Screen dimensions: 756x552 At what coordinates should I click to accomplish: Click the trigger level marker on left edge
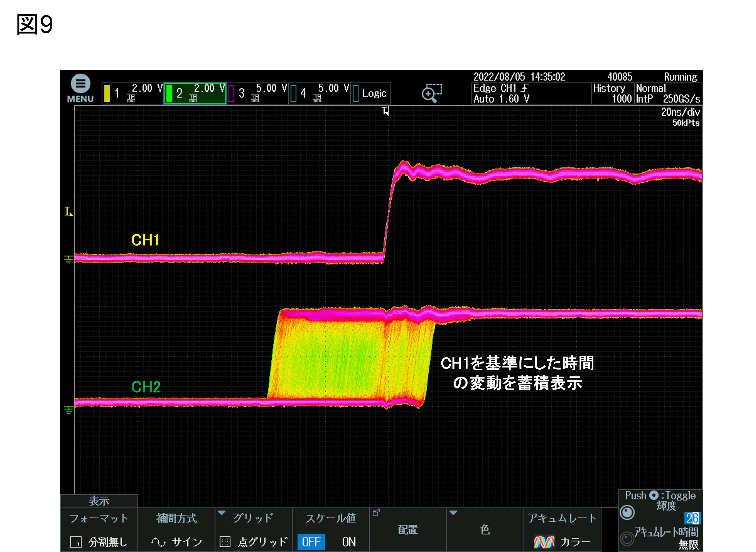point(69,211)
